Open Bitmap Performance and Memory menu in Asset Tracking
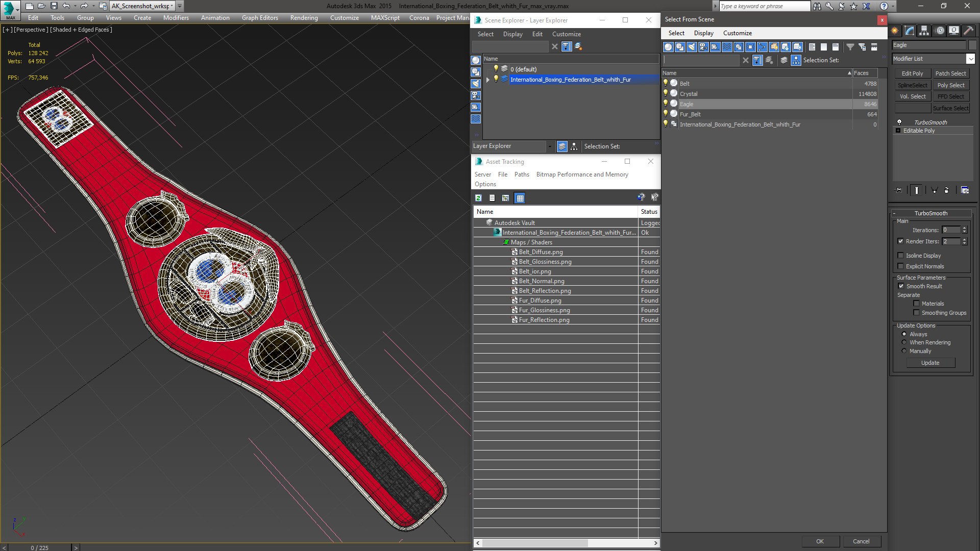Viewport: 980px width, 551px height. pyautogui.click(x=582, y=174)
